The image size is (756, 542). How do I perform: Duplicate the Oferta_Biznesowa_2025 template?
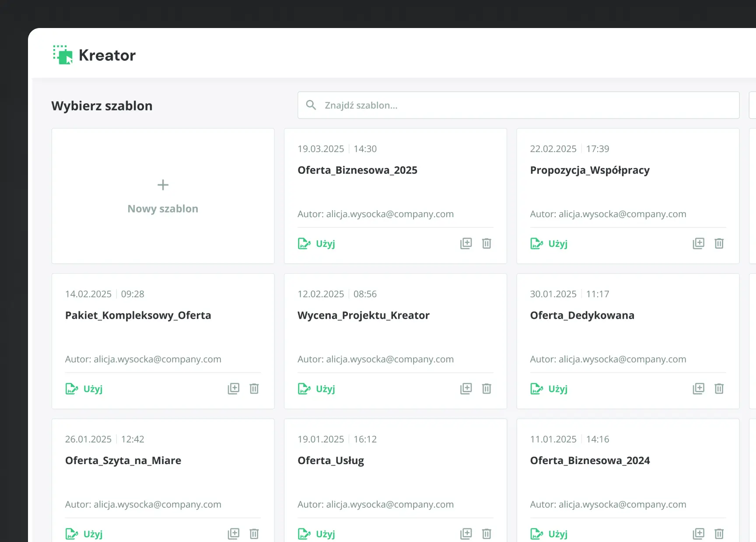(x=466, y=243)
